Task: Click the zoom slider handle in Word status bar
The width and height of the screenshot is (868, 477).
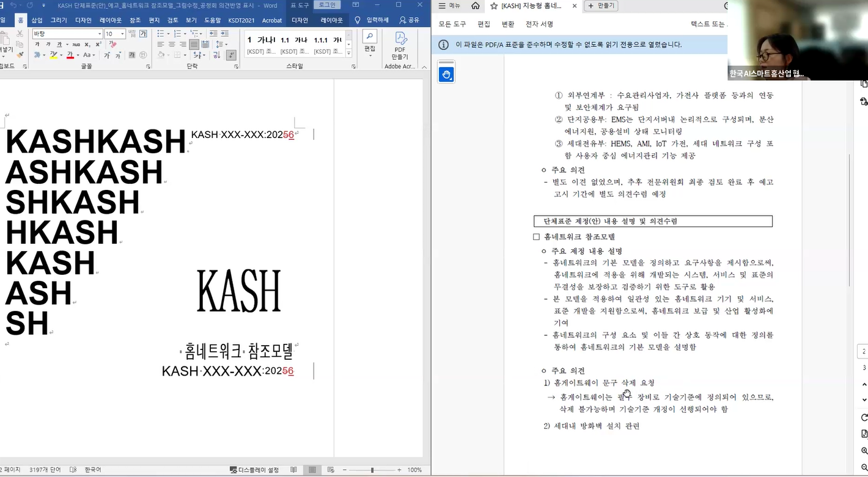Action: 372,470
